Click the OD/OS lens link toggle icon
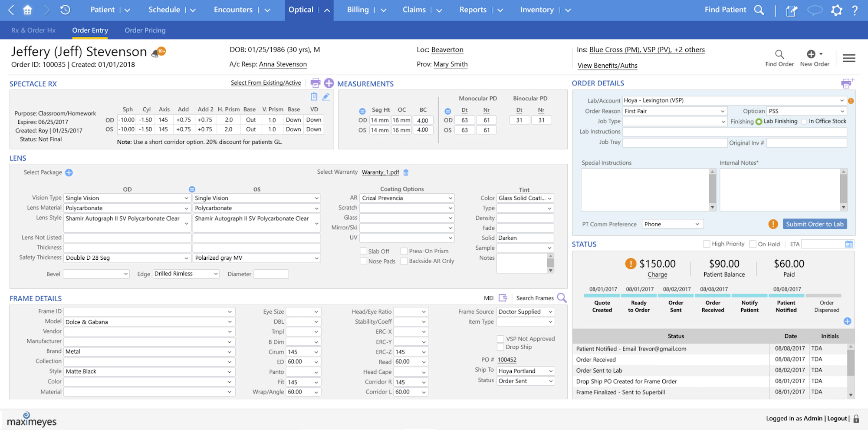 tap(192, 189)
